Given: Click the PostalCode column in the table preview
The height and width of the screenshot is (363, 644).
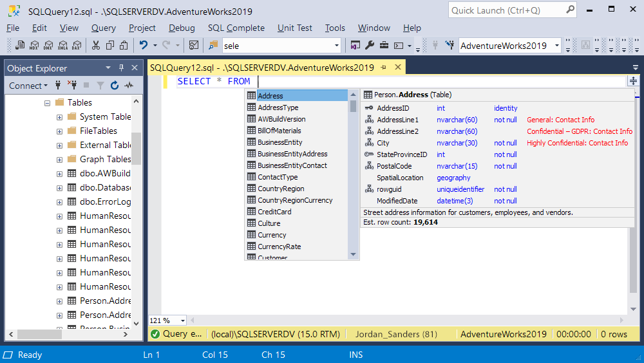Looking at the screenshot, I should (394, 166).
